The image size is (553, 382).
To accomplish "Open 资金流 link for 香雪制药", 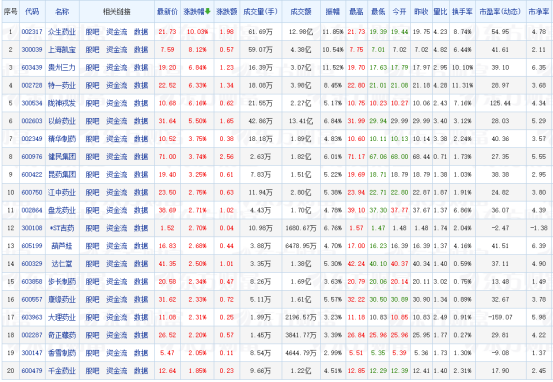I will point(117,353).
